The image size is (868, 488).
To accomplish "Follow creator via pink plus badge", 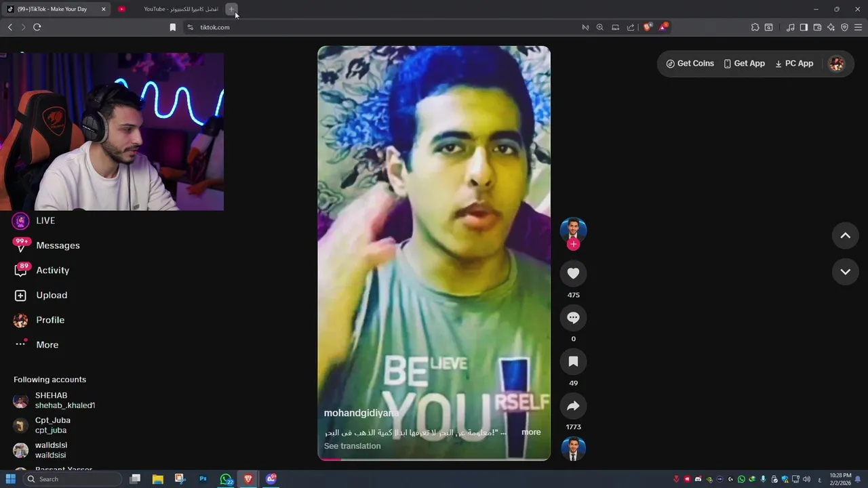I will pos(573,244).
